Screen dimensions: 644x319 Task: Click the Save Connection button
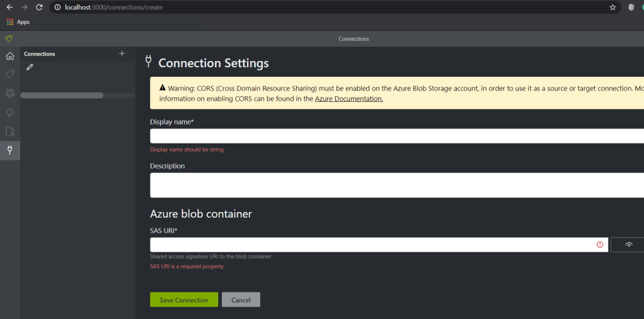coord(184,299)
